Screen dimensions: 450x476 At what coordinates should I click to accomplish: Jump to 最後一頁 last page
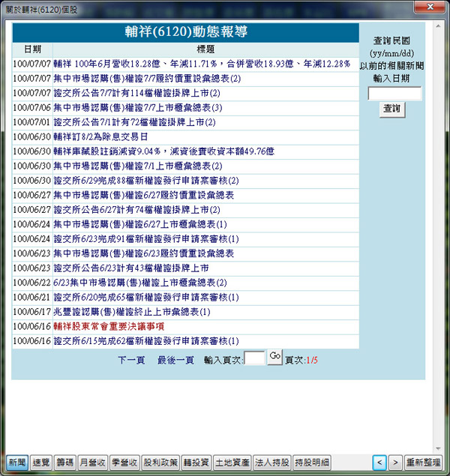175,361
